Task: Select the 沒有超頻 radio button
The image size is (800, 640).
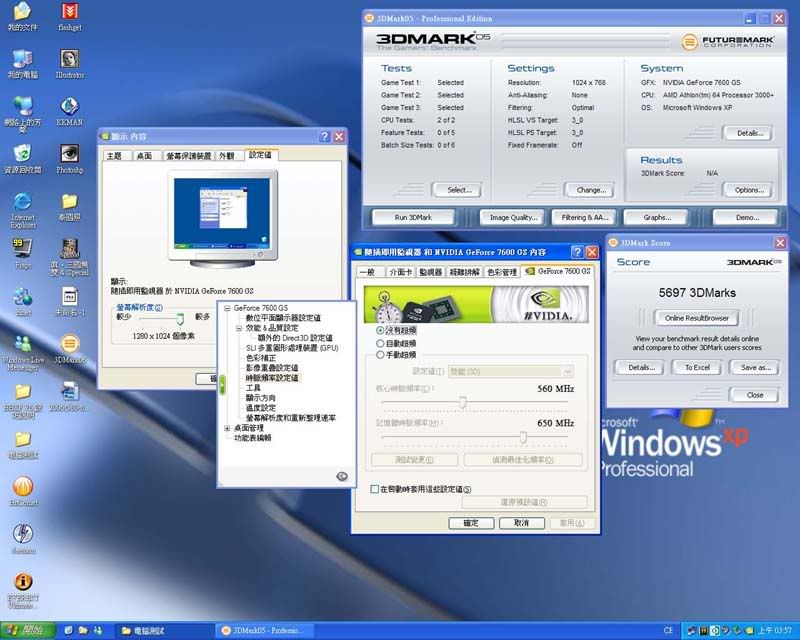Action: click(x=380, y=331)
